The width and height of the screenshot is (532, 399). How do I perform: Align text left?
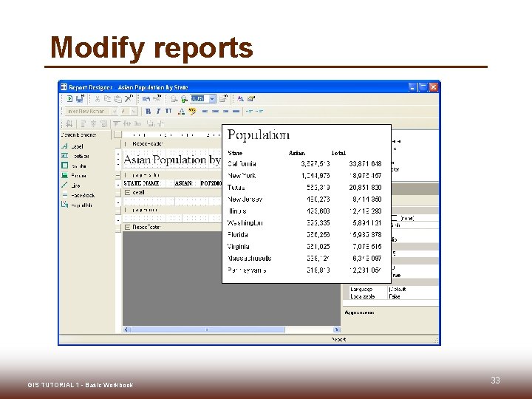[205, 112]
